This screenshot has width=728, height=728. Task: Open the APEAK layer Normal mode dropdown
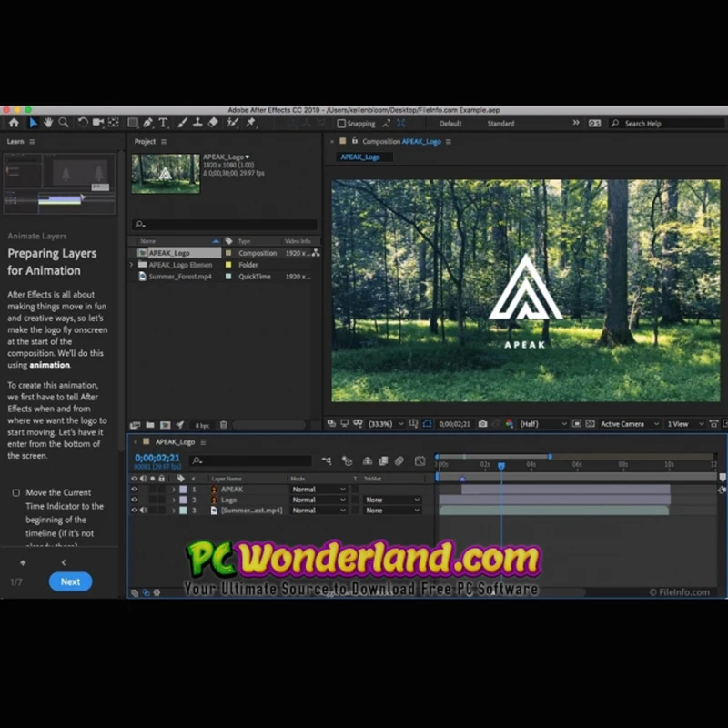click(x=318, y=490)
